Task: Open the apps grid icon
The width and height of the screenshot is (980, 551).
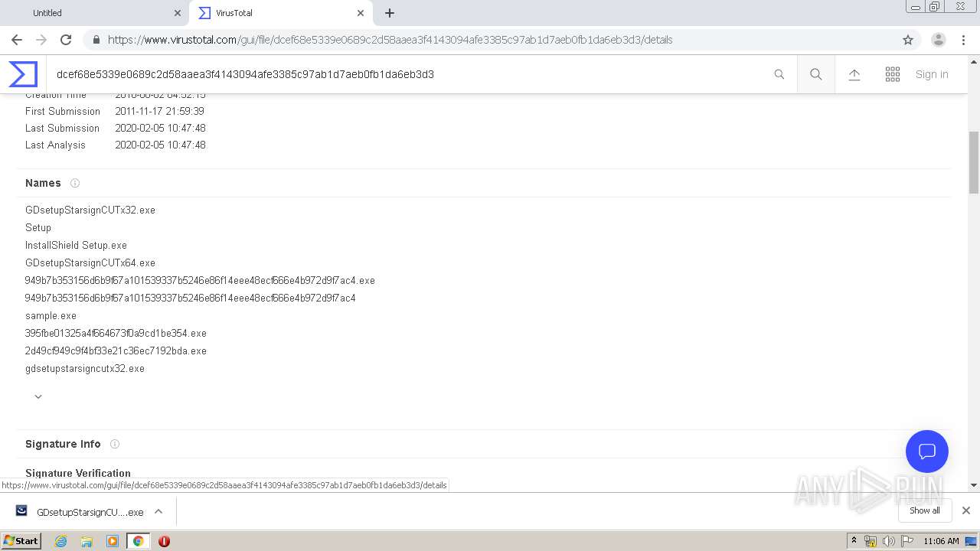Action: click(893, 74)
